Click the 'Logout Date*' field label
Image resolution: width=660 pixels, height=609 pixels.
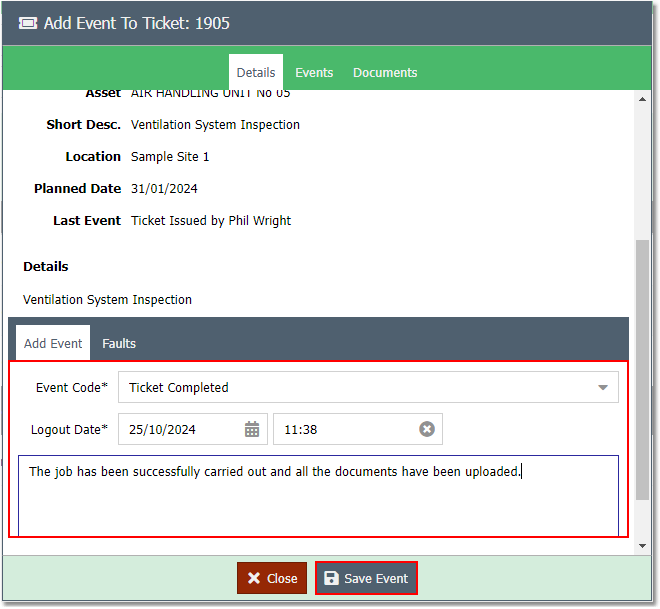pos(69,429)
